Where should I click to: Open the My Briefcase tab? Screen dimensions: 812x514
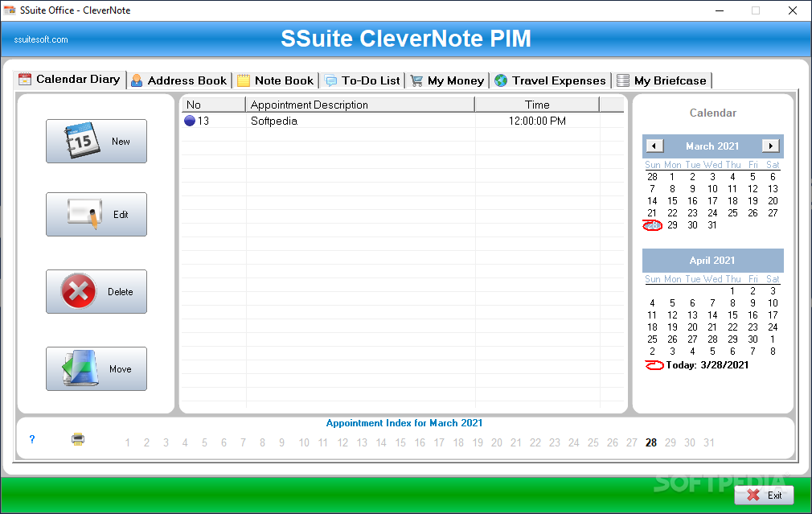(x=662, y=80)
